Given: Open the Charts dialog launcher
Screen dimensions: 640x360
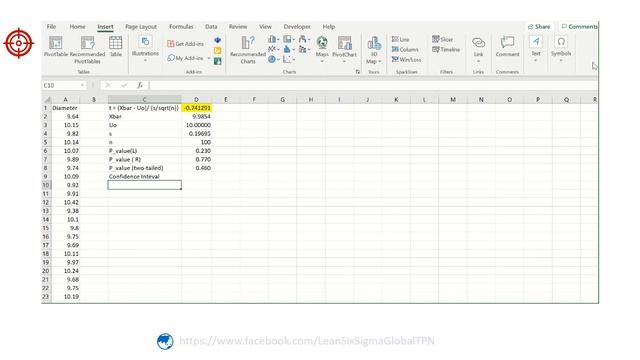Looking at the screenshot, I should click(x=358, y=72).
